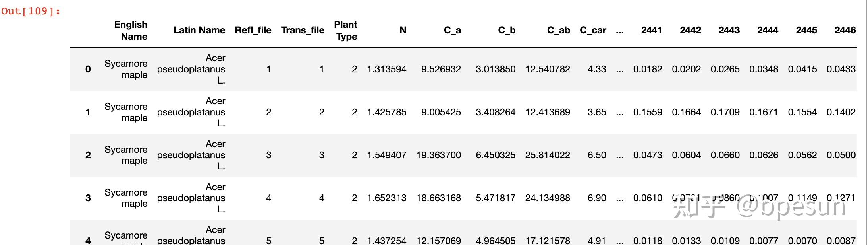This screenshot has height=245, width=868.
Task: Select the 2441 column header
Action: pyautogui.click(x=651, y=30)
